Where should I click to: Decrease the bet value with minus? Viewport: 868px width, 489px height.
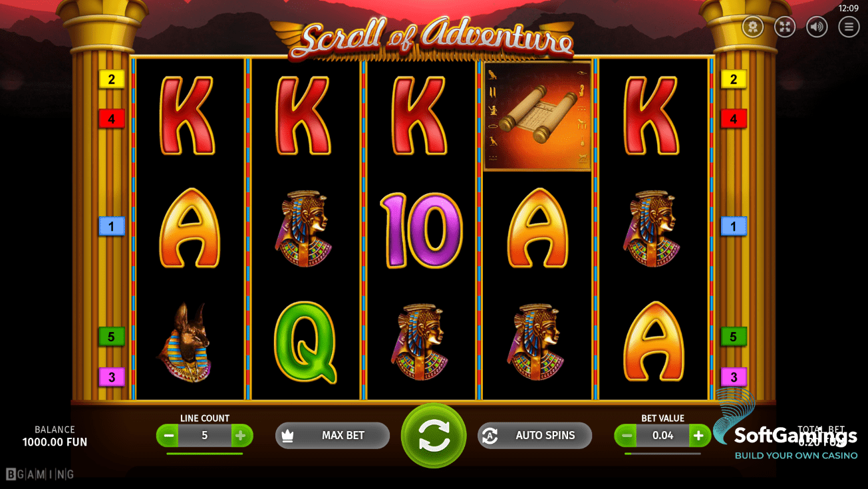(626, 436)
